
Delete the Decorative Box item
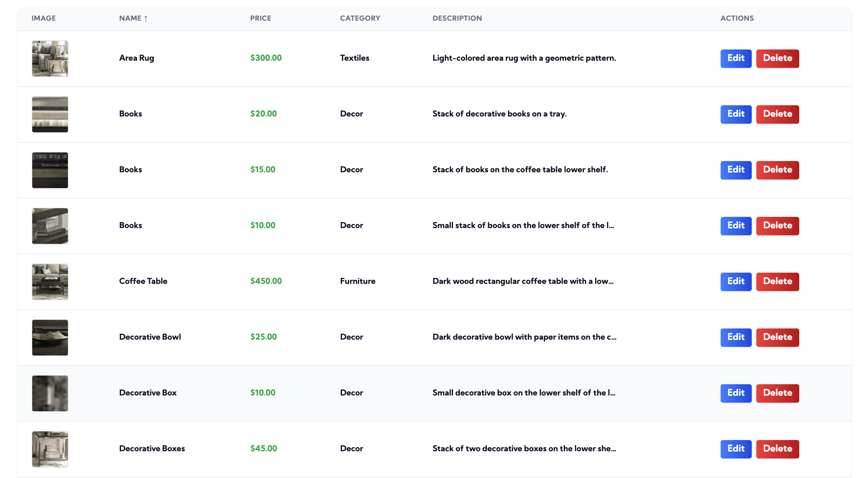click(x=777, y=393)
